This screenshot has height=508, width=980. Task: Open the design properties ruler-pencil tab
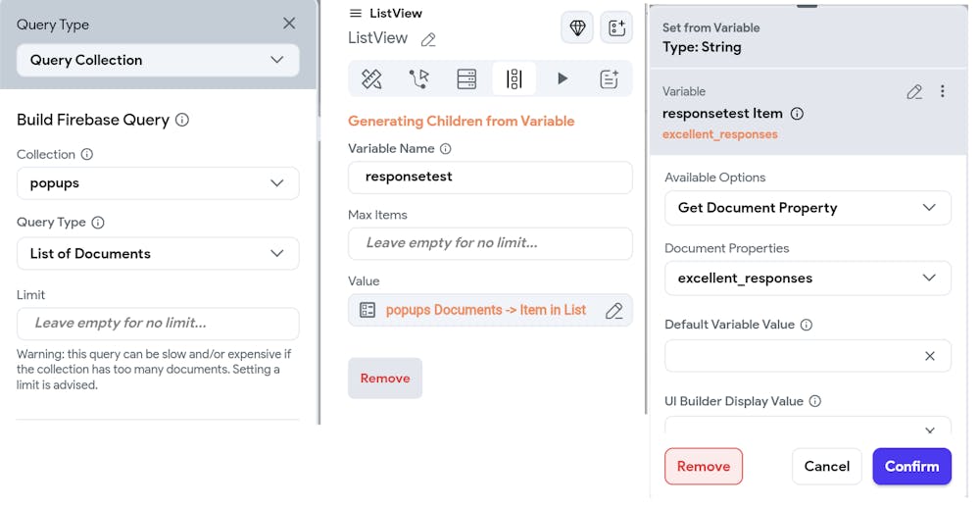371,79
